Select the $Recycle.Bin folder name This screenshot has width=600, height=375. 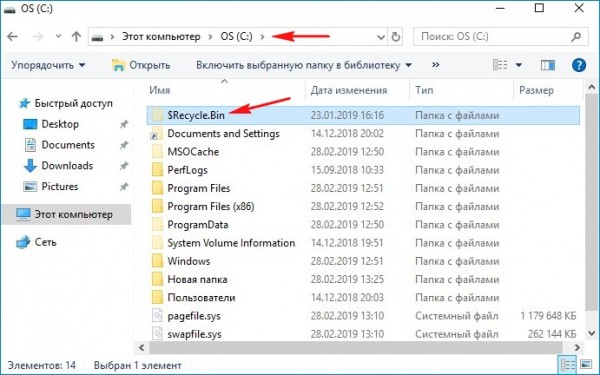[x=196, y=116]
